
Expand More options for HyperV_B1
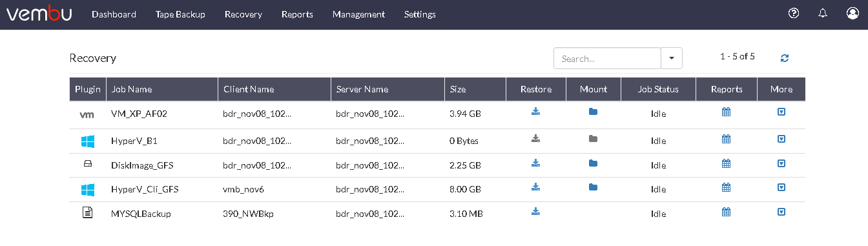point(781,139)
